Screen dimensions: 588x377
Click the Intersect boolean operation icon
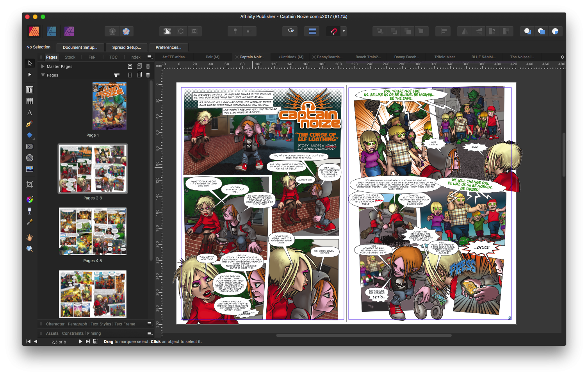pos(555,31)
